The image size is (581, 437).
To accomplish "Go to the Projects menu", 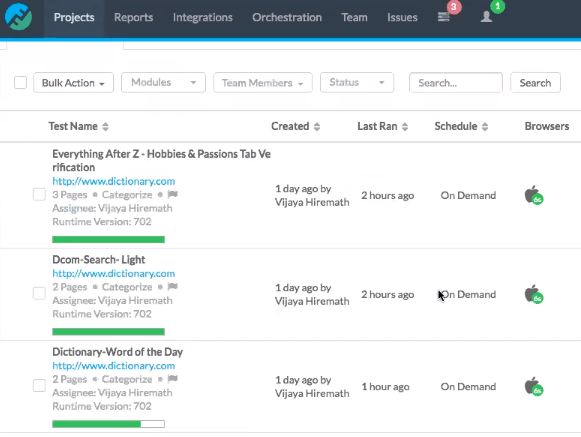I will click(74, 17).
